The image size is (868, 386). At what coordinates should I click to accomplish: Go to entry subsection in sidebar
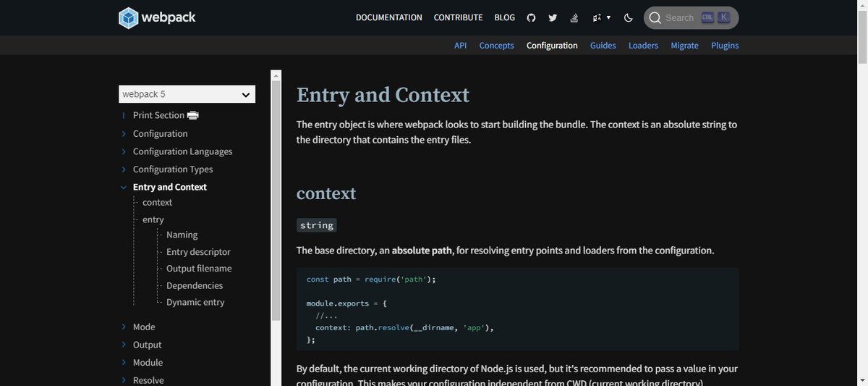click(153, 219)
